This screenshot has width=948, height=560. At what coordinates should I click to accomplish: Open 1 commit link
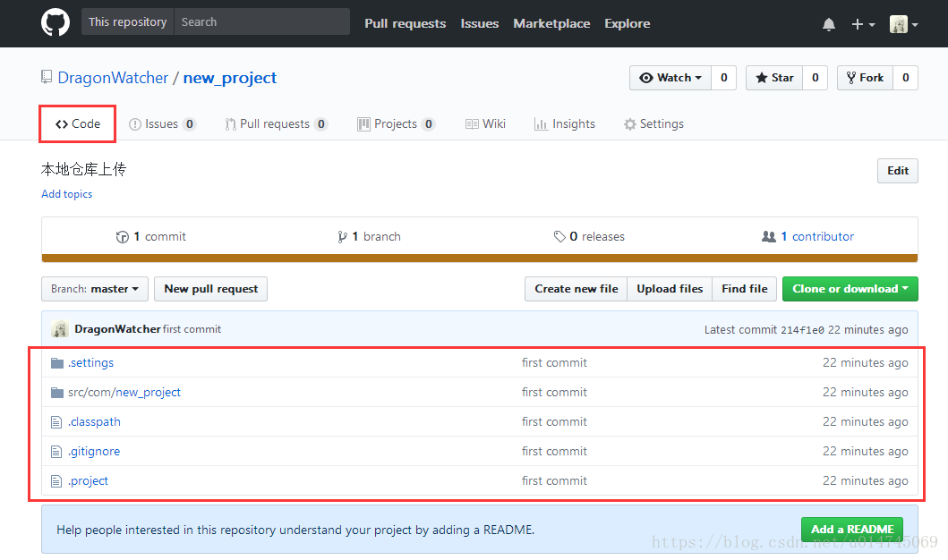pos(151,237)
